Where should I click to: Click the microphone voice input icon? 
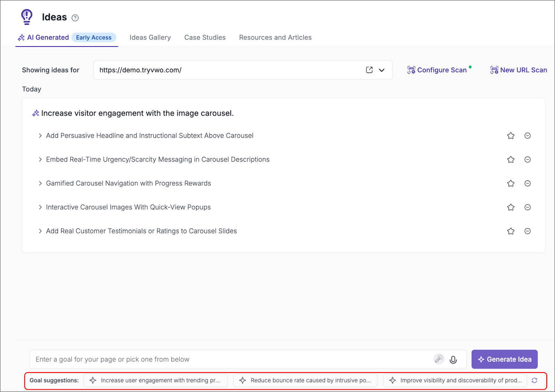[x=453, y=360]
